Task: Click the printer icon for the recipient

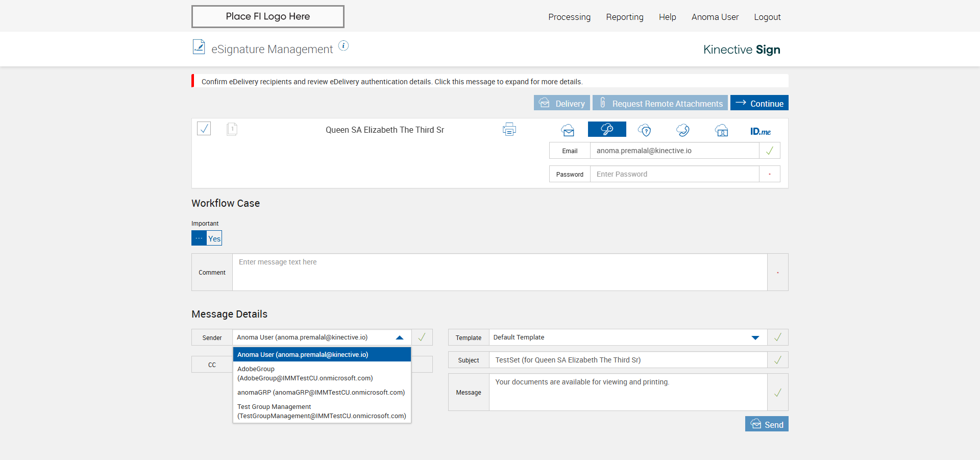Action: [509, 130]
